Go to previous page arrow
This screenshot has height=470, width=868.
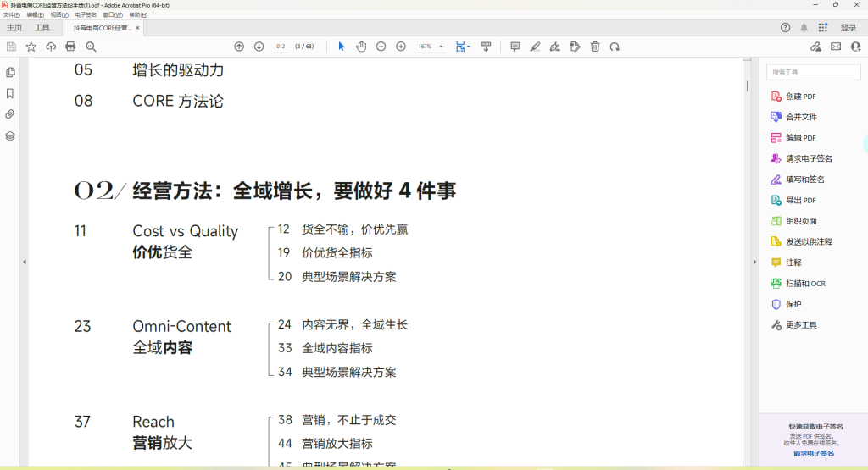click(239, 47)
